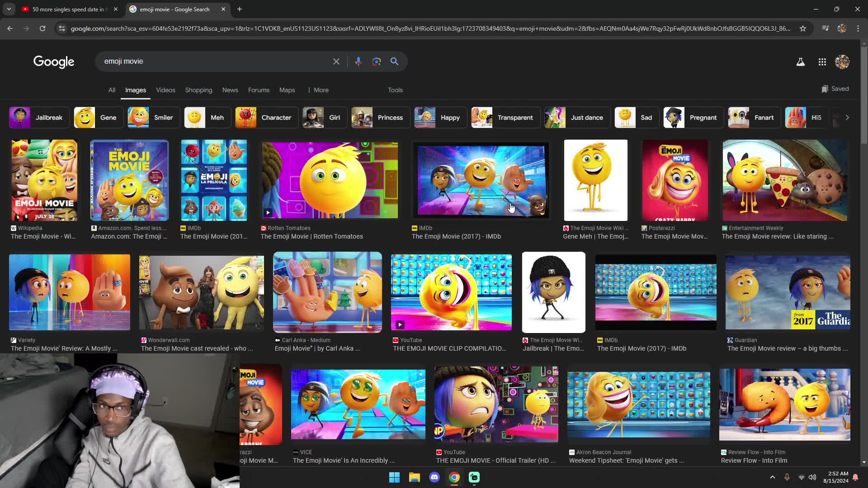Screen dimensions: 868x488
Task: Filter by the Jailbreak chip
Action: point(39,117)
